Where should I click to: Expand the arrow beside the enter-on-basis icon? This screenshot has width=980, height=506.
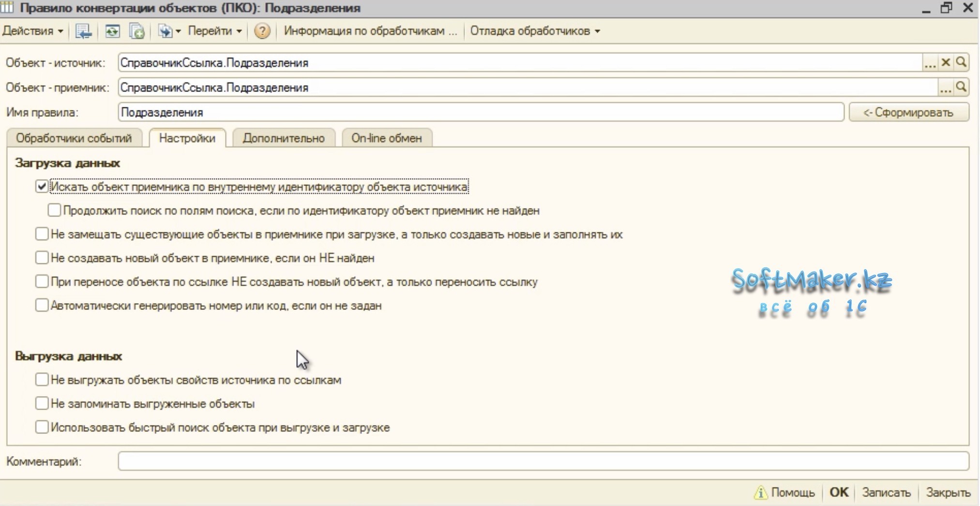click(x=178, y=31)
